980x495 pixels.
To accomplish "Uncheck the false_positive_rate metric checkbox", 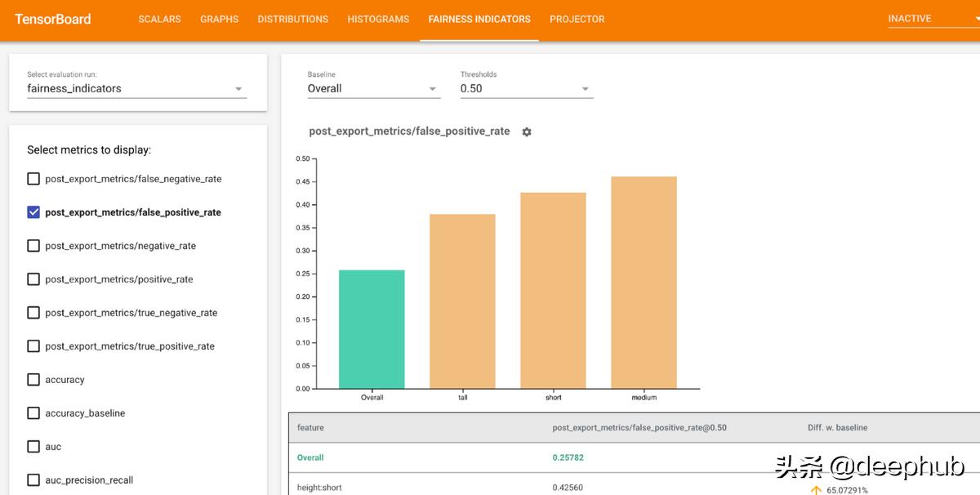I will click(x=33, y=212).
